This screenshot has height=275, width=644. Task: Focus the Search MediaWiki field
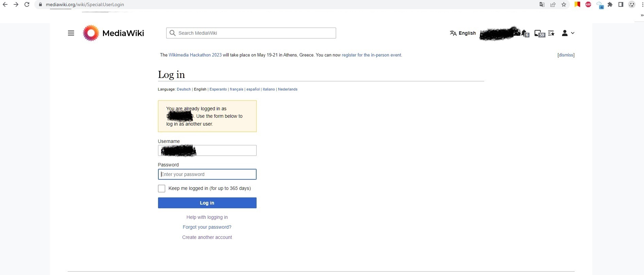251,33
